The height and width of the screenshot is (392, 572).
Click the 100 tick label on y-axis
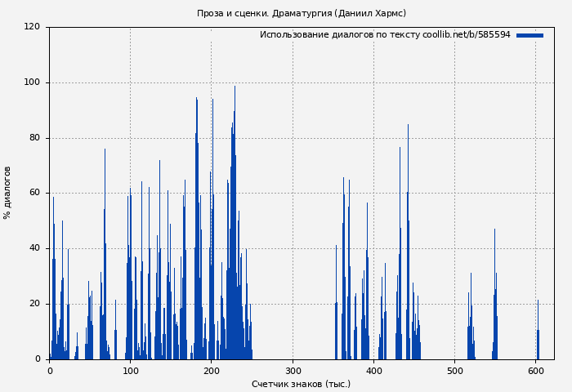(32, 82)
